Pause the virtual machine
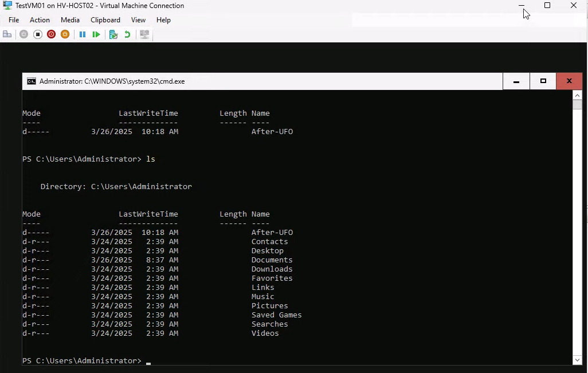588x373 pixels. click(x=83, y=34)
